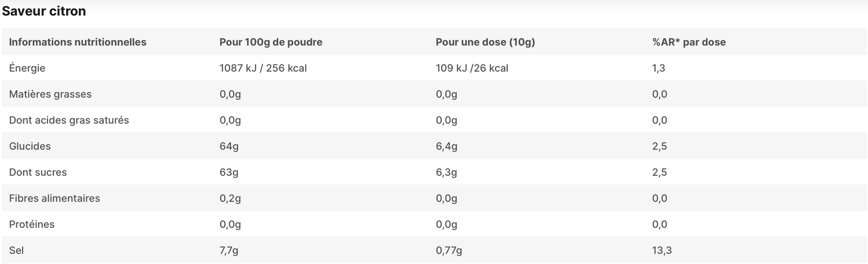Select the "64g" glucides value

click(229, 146)
